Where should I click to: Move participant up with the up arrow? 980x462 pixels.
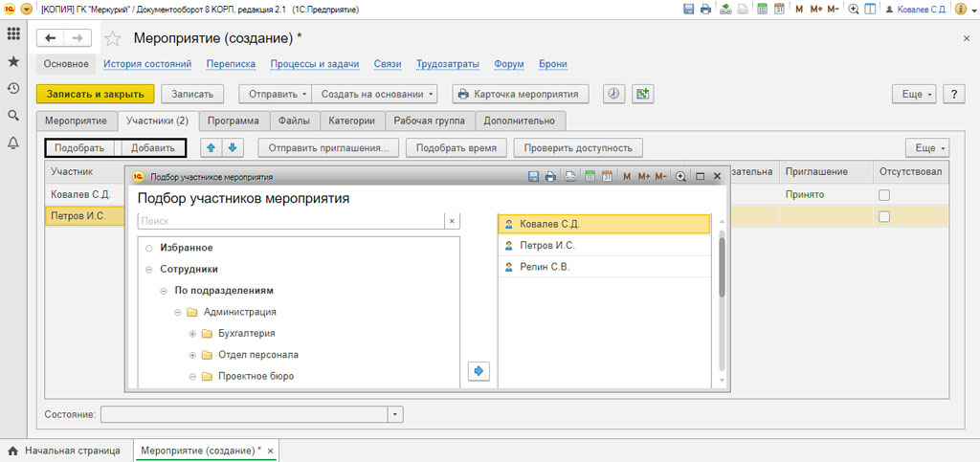tap(211, 148)
